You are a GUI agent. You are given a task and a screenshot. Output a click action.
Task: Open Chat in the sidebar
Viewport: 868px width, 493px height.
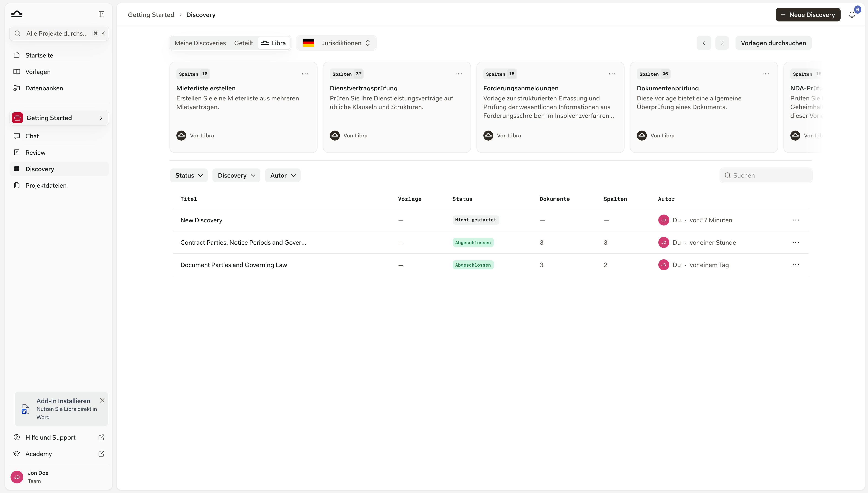point(59,136)
